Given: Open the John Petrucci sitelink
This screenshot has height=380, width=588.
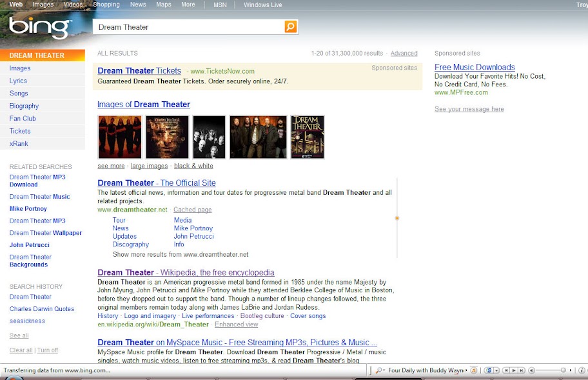Looking at the screenshot, I should [x=193, y=236].
